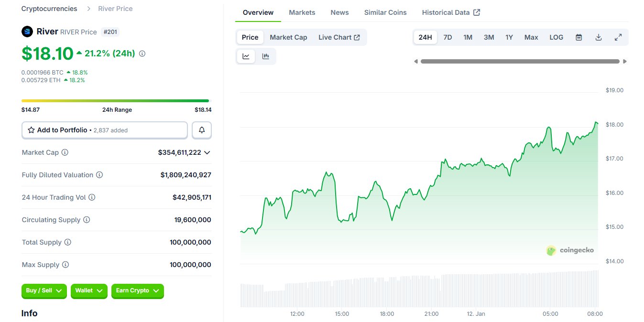Open the calendar date range picker
This screenshot has height=322, width=644.
(579, 37)
